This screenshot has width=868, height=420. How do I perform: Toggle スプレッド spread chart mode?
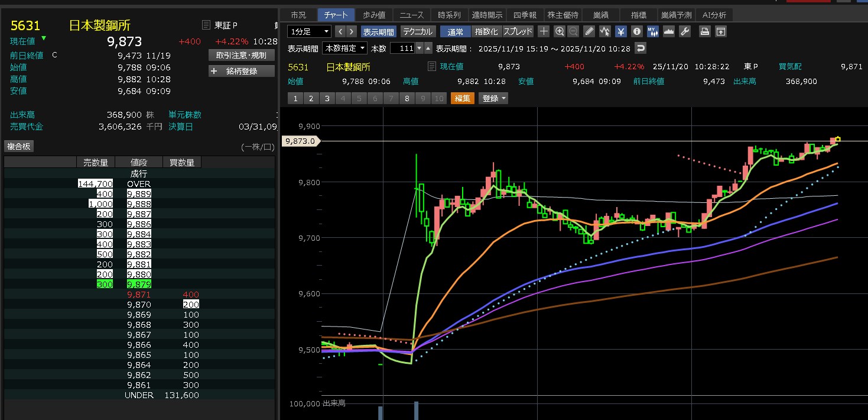tap(518, 31)
